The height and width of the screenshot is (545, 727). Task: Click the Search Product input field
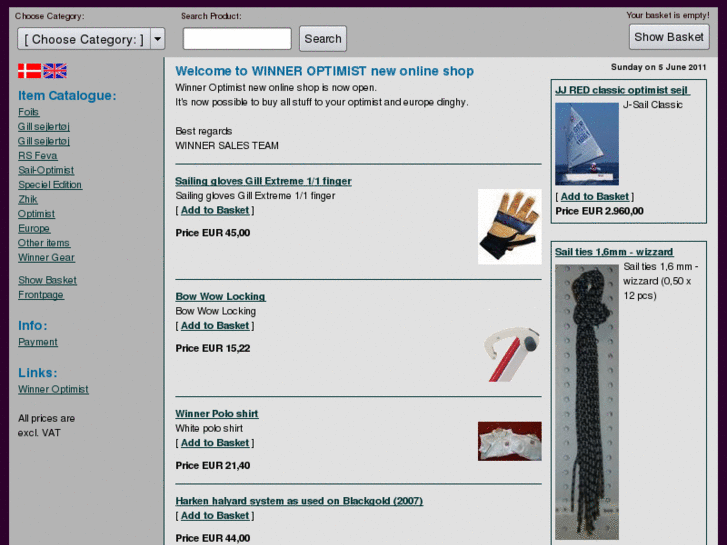[x=237, y=38]
